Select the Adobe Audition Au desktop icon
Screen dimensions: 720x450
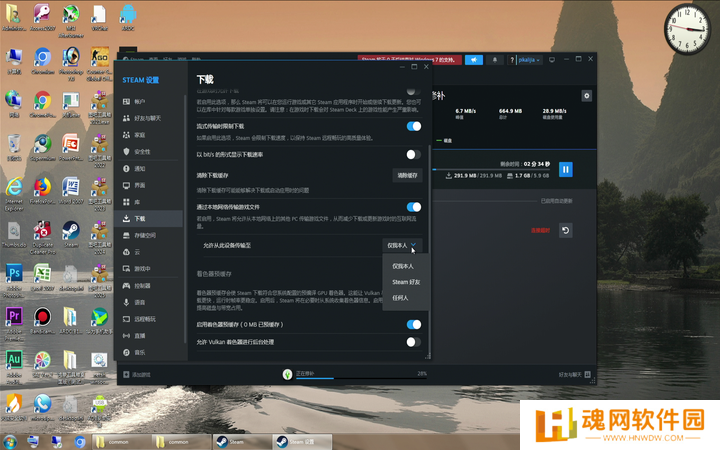tap(14, 367)
